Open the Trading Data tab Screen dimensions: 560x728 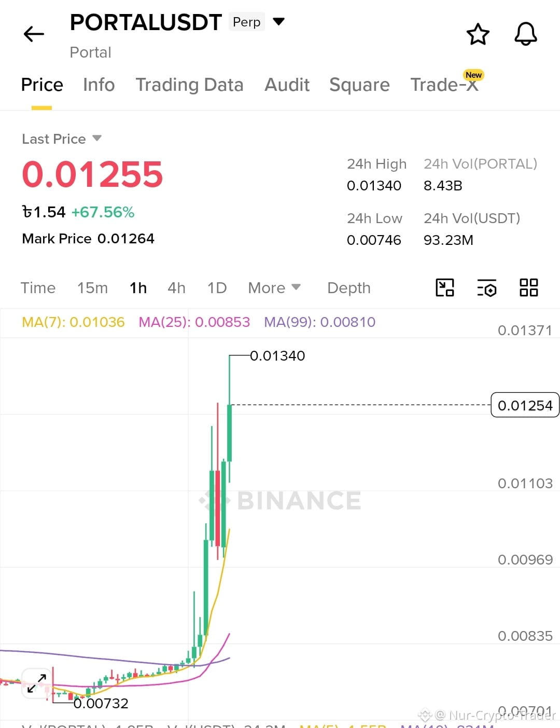click(189, 85)
